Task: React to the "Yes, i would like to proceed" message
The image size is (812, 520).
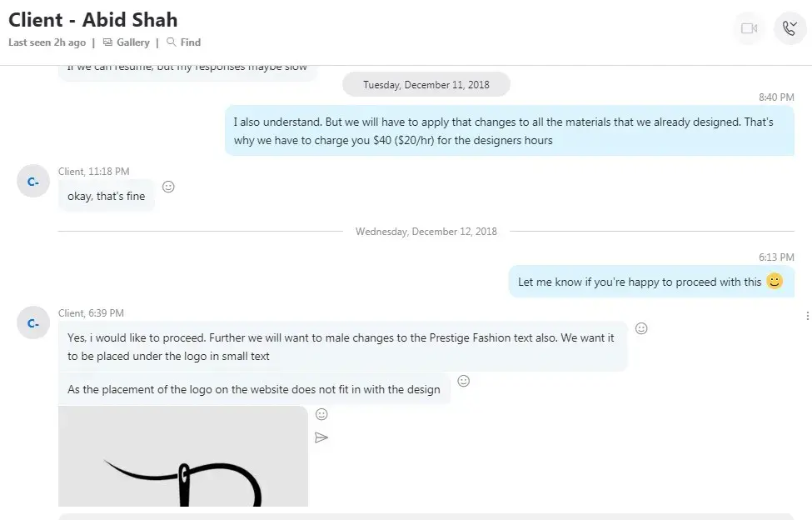Action: pos(641,328)
